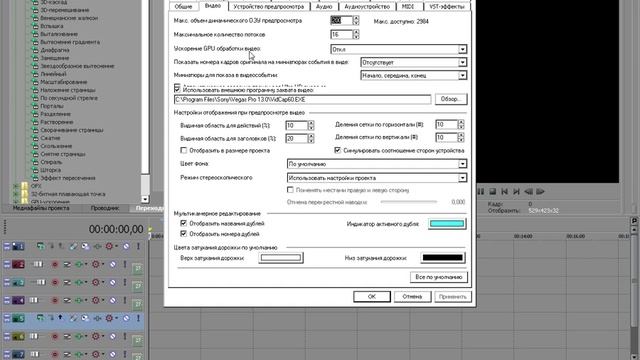Image resolution: width=640 pixels, height=360 pixels.
Task: Click the minimize-track icon on track 4
Action: [7, 299]
